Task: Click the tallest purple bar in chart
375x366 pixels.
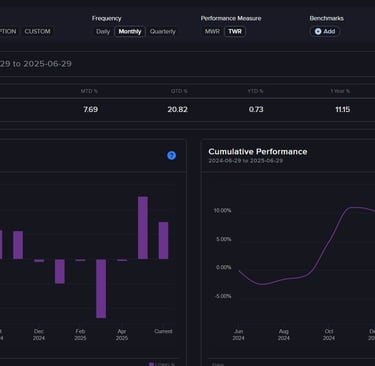Action: (x=143, y=228)
